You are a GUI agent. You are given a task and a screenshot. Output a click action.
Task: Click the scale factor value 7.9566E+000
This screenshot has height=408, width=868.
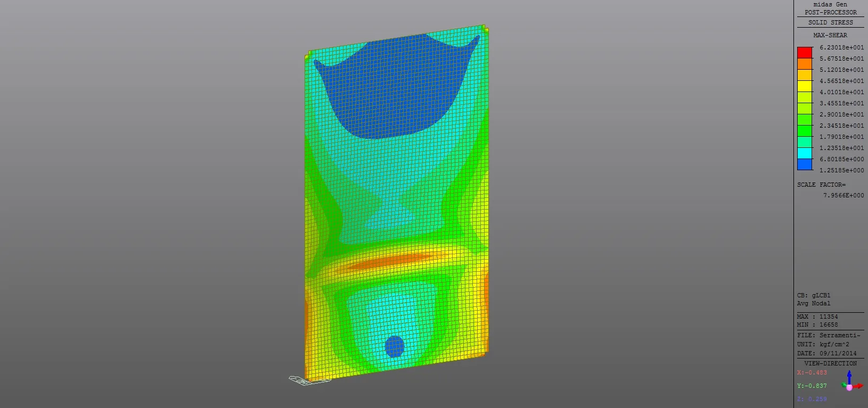[844, 195]
